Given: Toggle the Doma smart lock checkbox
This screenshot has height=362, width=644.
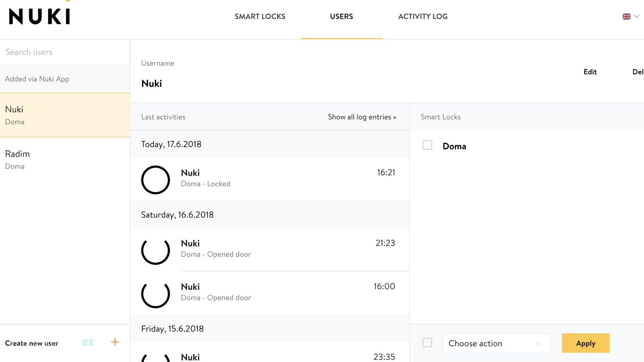Looking at the screenshot, I should click(427, 145).
